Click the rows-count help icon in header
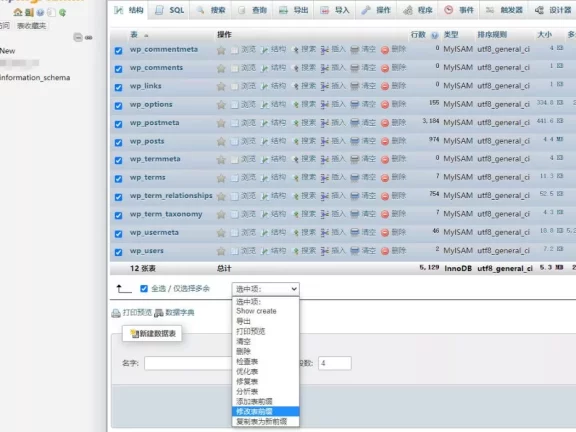 point(435,36)
